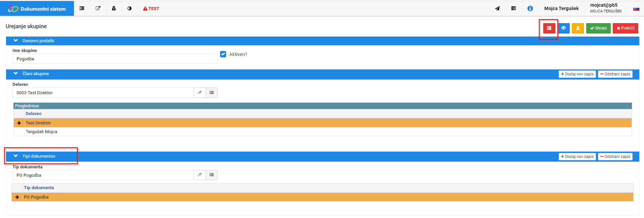The height and width of the screenshot is (218, 644).
Task: Collapse the Člani skupine section
Action: coord(15,73)
